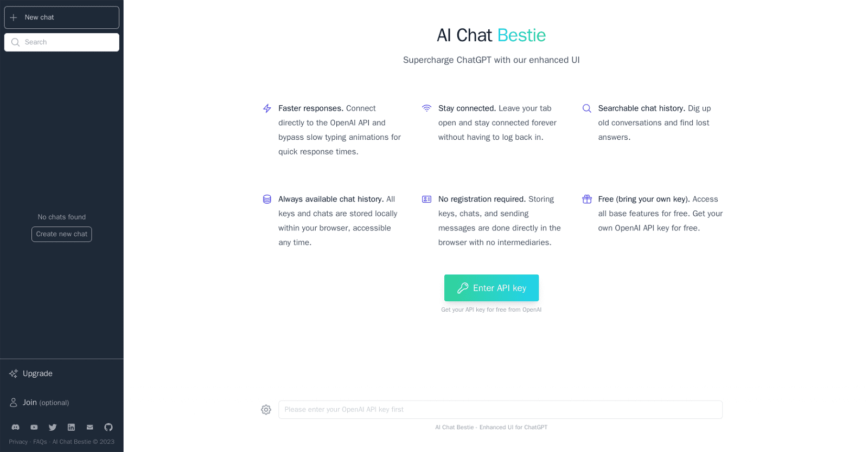This screenshot has height=452, width=868.
Task: Click the Create new chat button
Action: pyautogui.click(x=61, y=234)
